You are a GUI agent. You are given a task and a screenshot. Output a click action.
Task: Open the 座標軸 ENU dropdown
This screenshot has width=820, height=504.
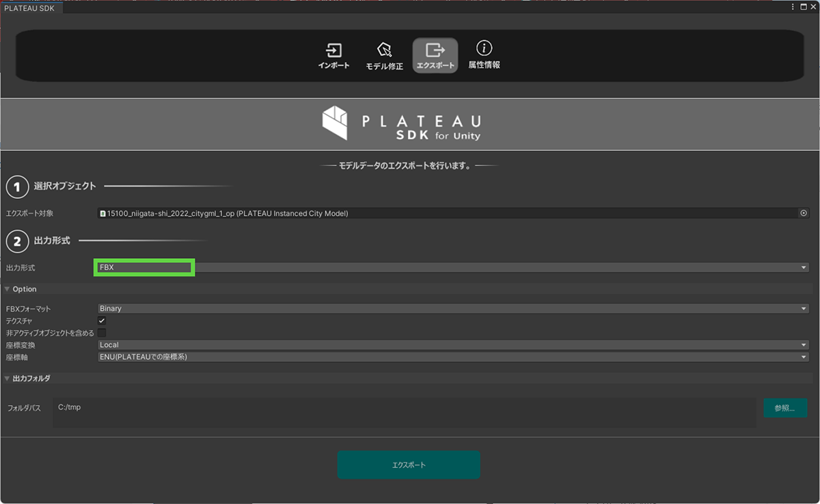[x=454, y=357]
